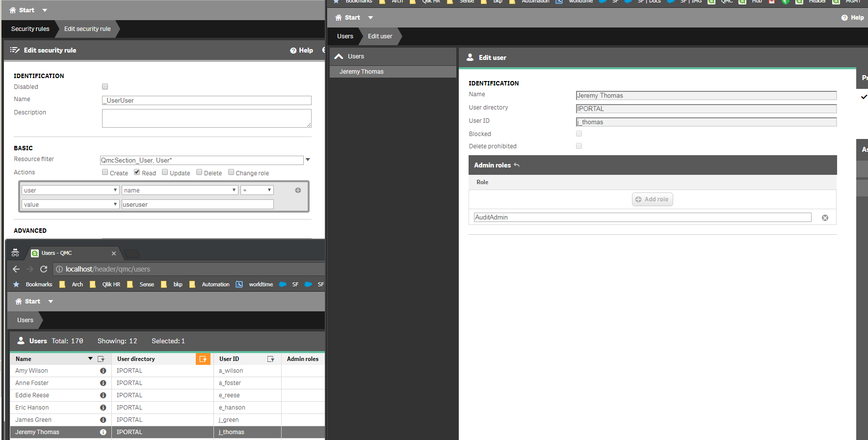Click Start home in security rule window

22,10
